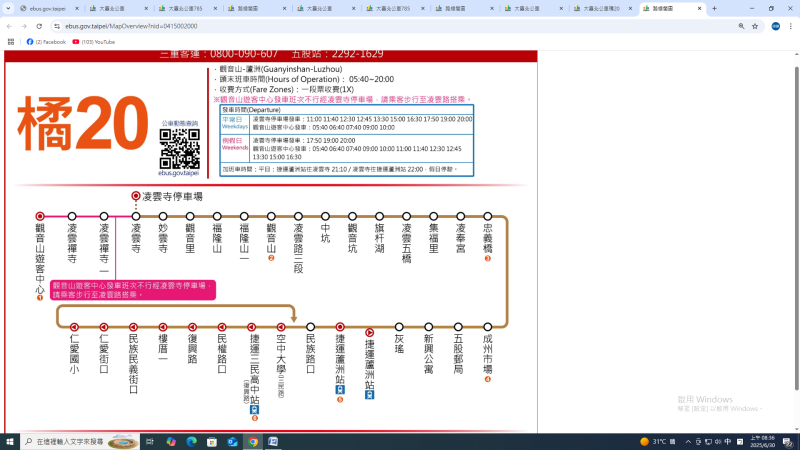Click the Windows taskbar search box
Image resolution: width=800 pixels, height=450 pixels.
coord(80,441)
